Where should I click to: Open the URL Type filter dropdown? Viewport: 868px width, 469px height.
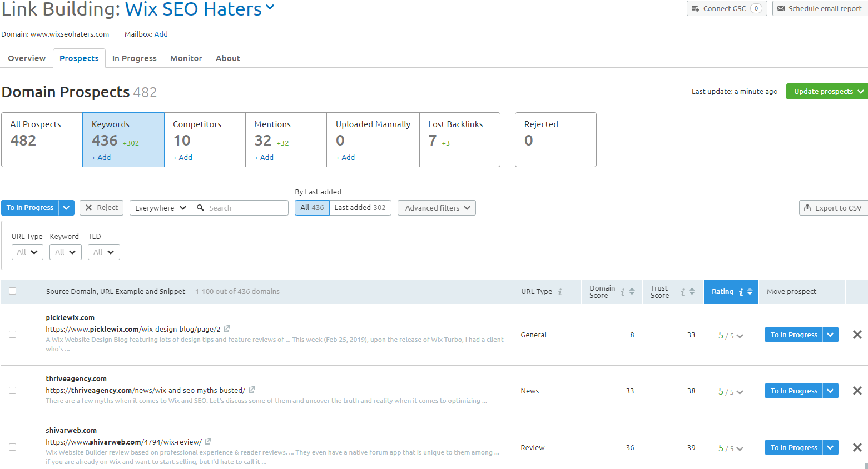point(27,252)
